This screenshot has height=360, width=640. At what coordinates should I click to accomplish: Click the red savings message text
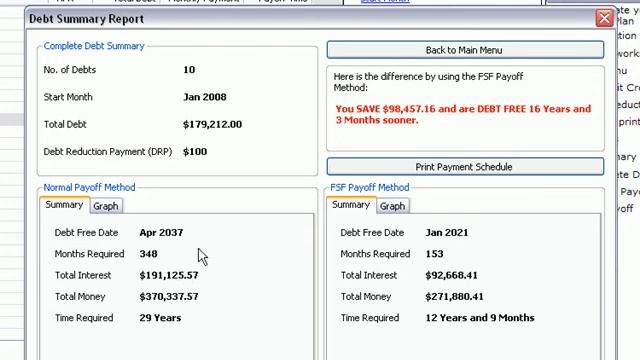[x=463, y=114]
